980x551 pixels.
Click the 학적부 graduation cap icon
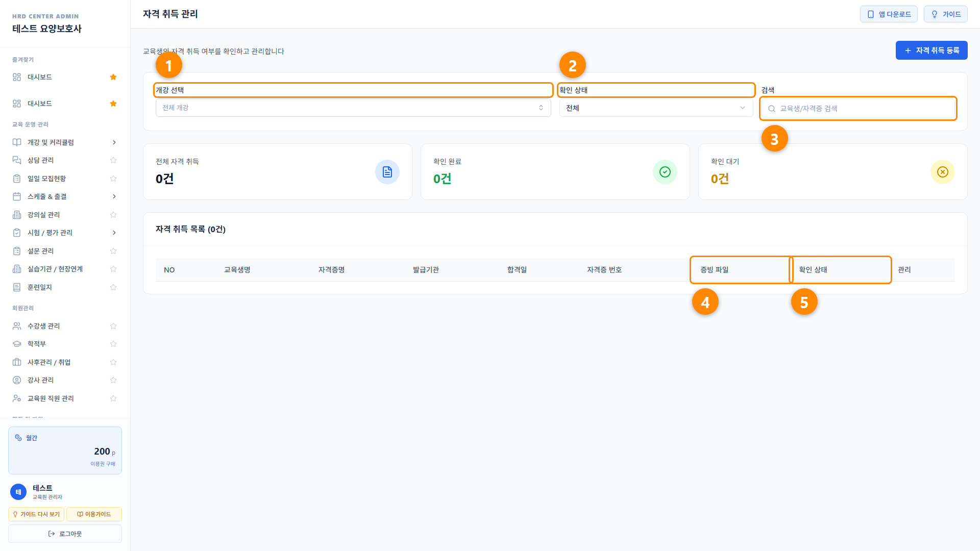[x=17, y=344]
